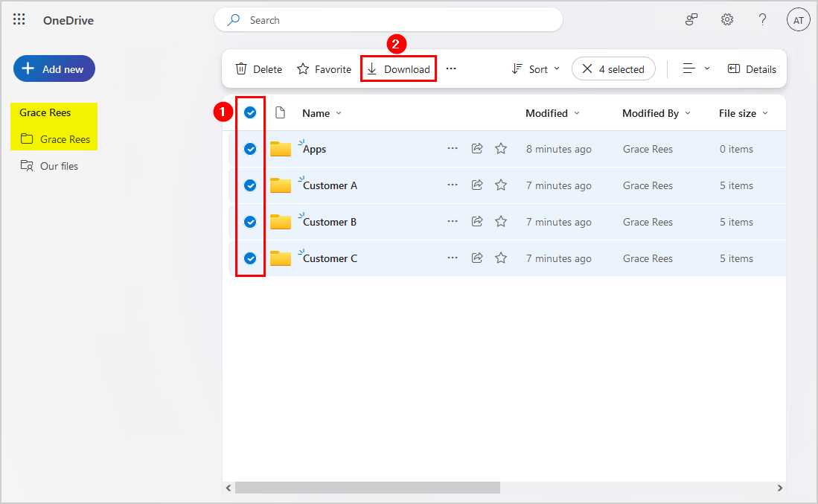Share the Customer A folder
The height and width of the screenshot is (504, 818).
477,185
